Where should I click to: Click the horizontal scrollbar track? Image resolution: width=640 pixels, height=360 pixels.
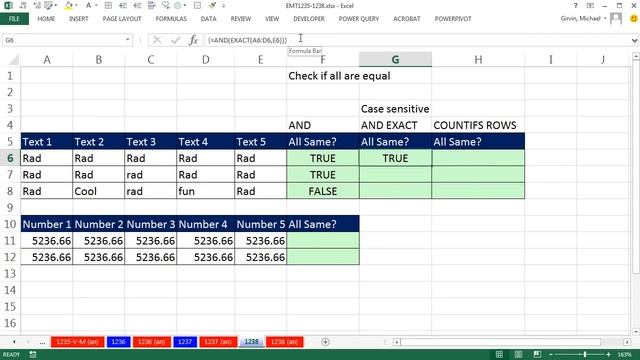[500, 342]
